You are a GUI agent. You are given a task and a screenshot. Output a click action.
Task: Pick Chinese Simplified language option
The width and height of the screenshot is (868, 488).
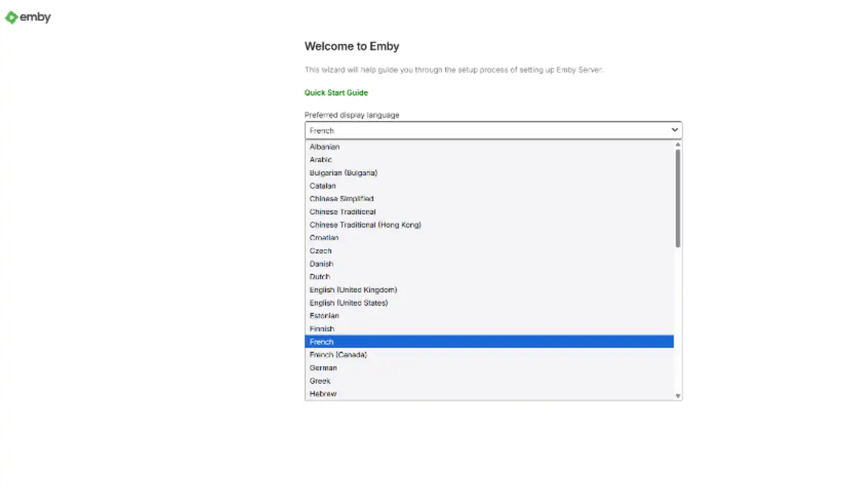[489, 199]
